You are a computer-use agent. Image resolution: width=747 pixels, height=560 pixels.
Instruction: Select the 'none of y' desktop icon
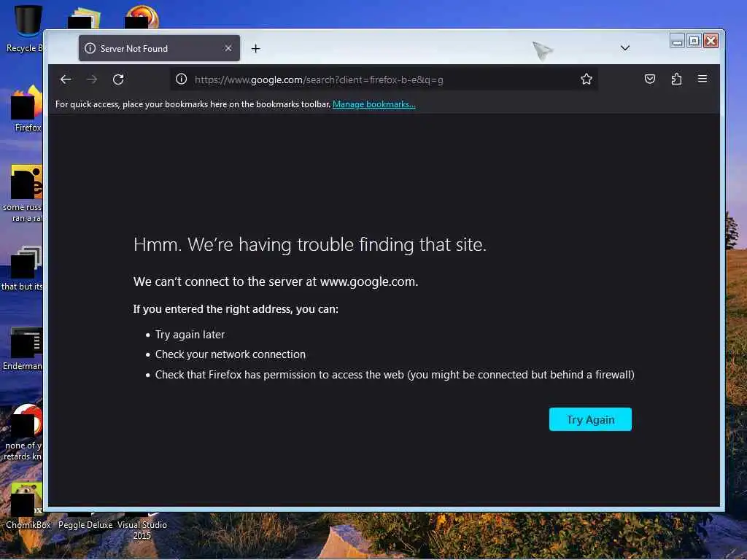[x=23, y=432]
